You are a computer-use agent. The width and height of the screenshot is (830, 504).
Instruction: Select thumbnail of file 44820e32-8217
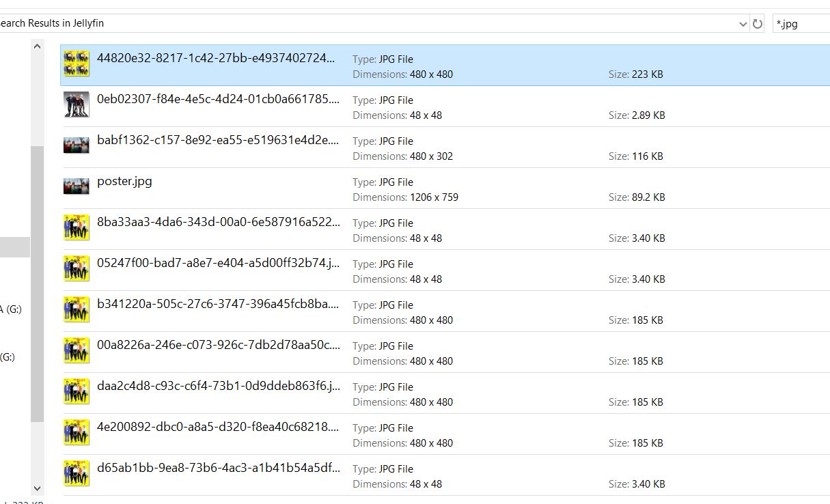pyautogui.click(x=77, y=64)
